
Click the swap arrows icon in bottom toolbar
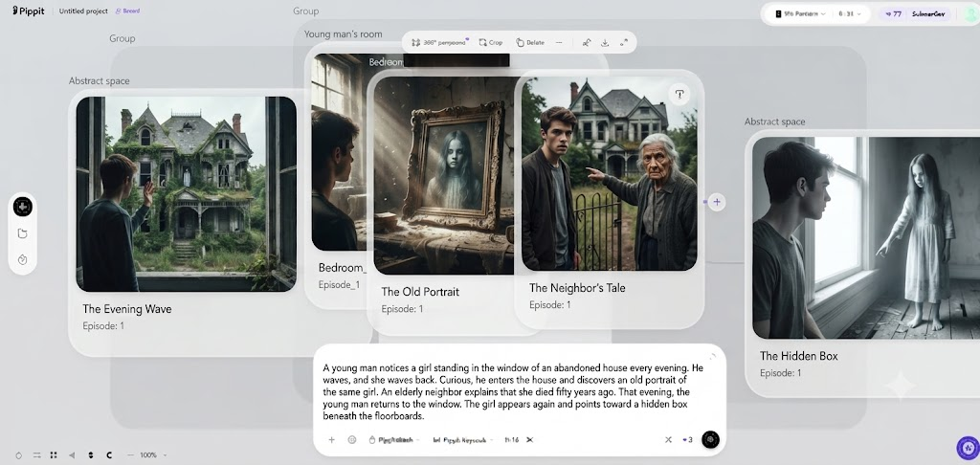pyautogui.click(x=36, y=455)
